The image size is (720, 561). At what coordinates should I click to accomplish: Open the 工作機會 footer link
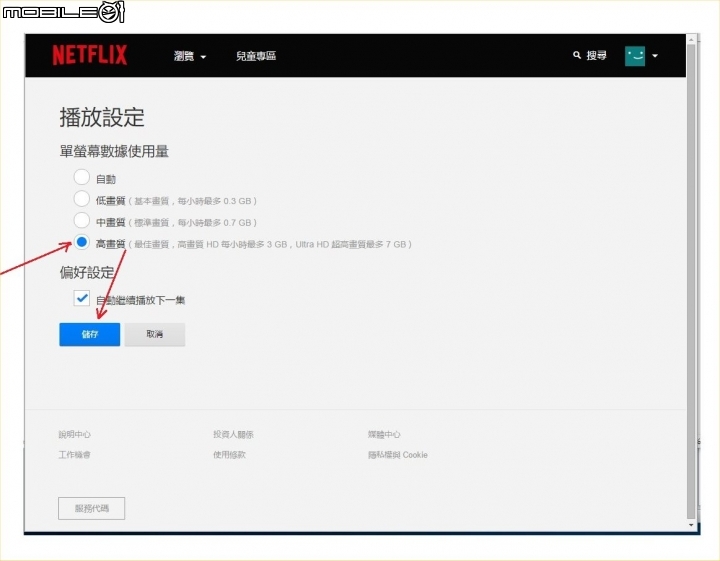coord(74,455)
